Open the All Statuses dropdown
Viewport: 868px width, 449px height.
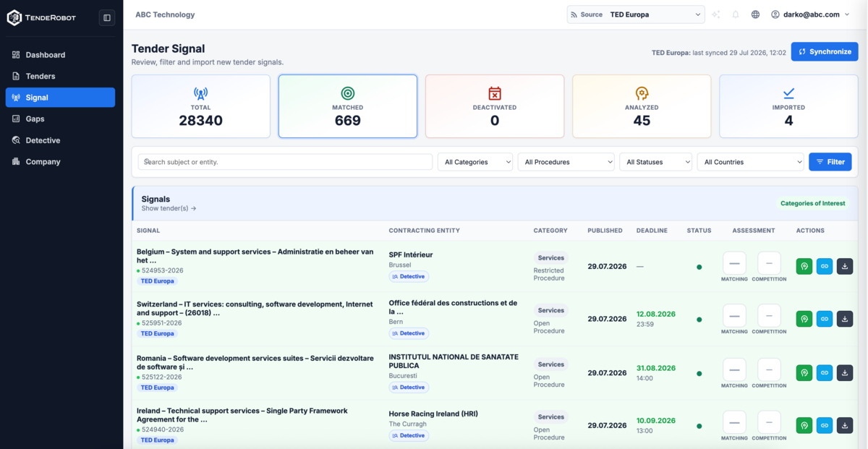[656, 162]
